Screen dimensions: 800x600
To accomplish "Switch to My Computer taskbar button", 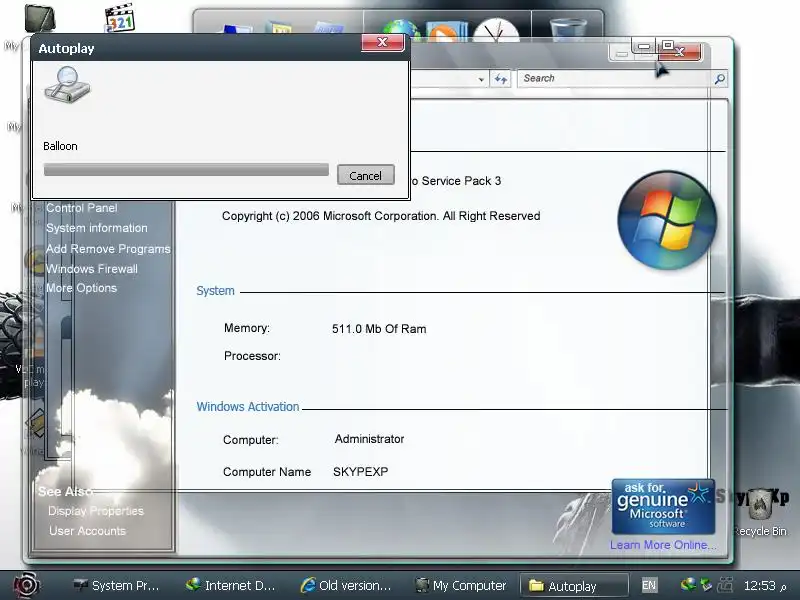I will point(461,586).
